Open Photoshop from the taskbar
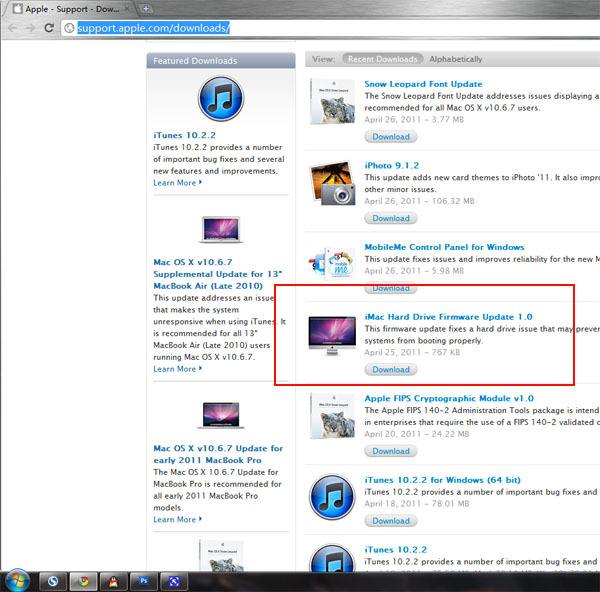600x592 pixels. [x=143, y=582]
